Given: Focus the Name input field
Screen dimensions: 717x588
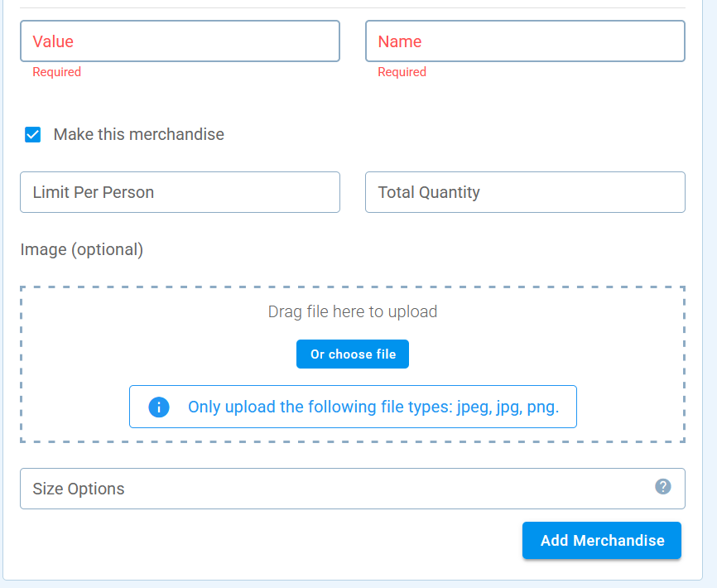Looking at the screenshot, I should click(525, 41).
